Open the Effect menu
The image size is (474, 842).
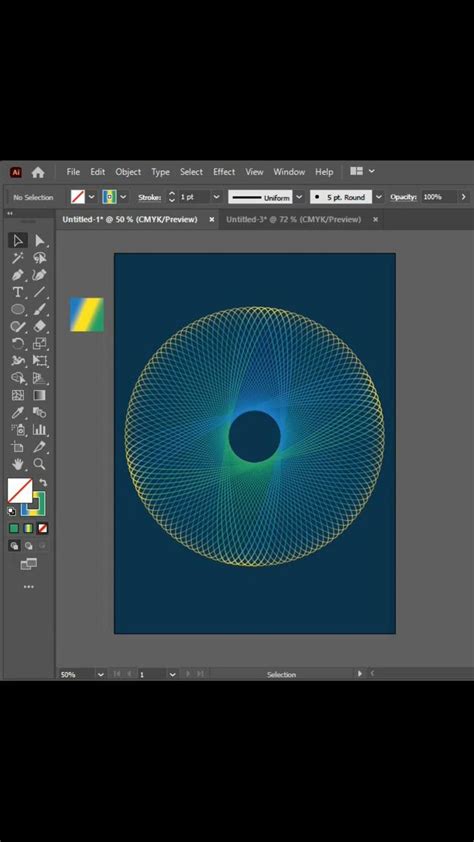click(x=224, y=172)
